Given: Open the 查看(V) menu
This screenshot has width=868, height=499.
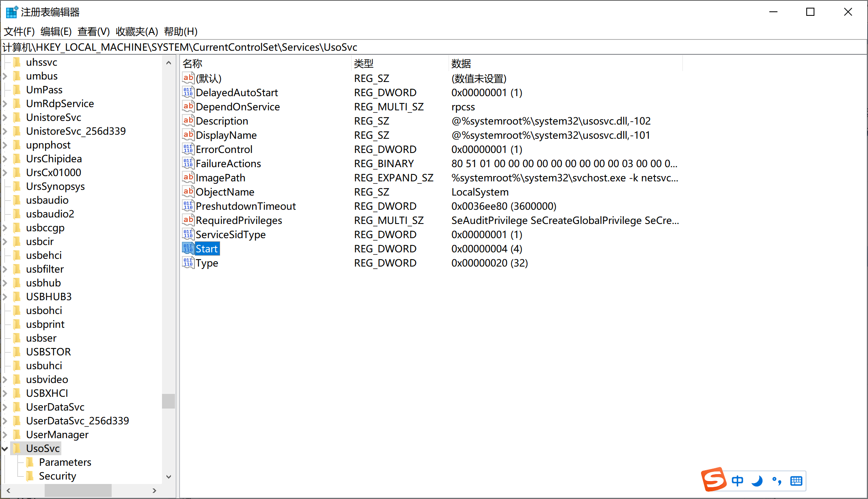Looking at the screenshot, I should pos(94,32).
